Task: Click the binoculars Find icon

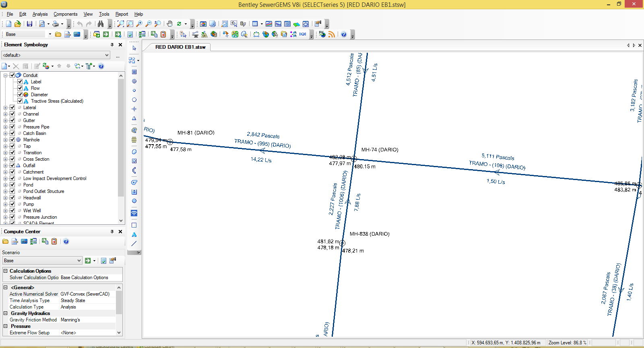Action: click(x=101, y=24)
